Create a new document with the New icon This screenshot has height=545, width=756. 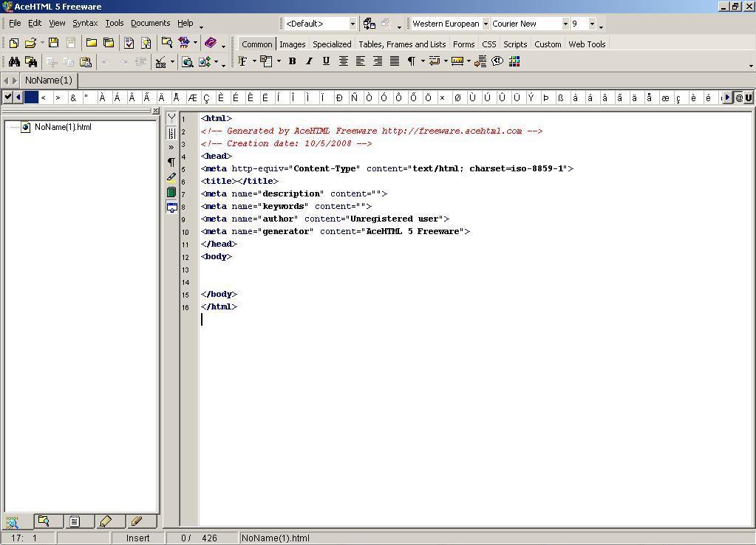[x=14, y=43]
